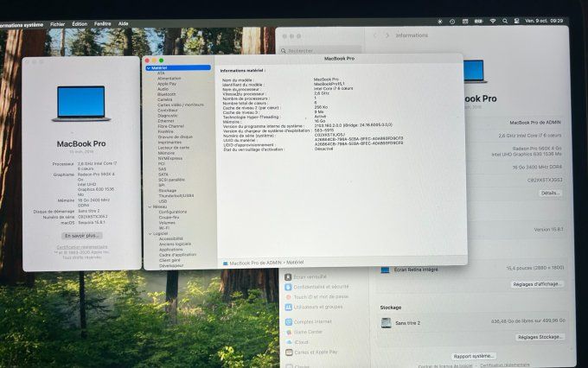Image resolution: width=588 pixels, height=368 pixels.
Task: Select Wi-Fi under Réseau
Action: pos(164,228)
